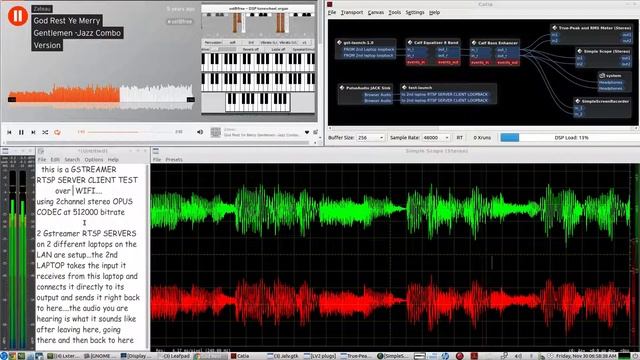Select True-Peak and RMS Meter node icon
This screenshot has width=640, height=360.
click(555, 28)
